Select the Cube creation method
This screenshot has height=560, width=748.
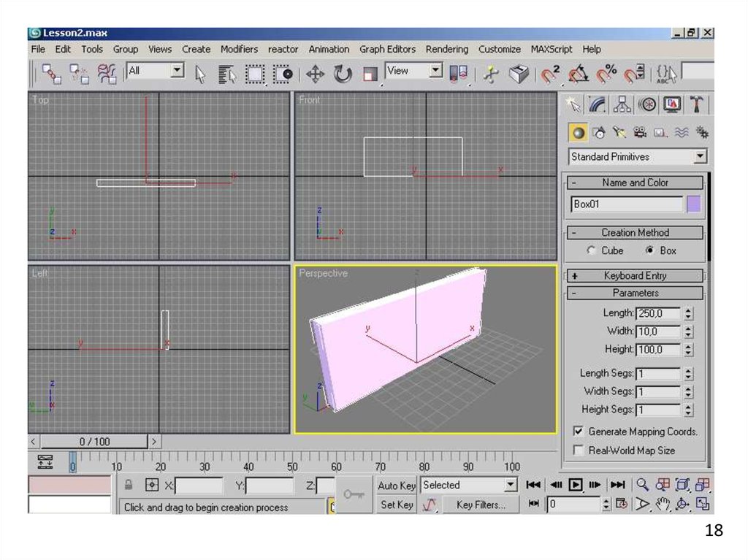tap(592, 250)
